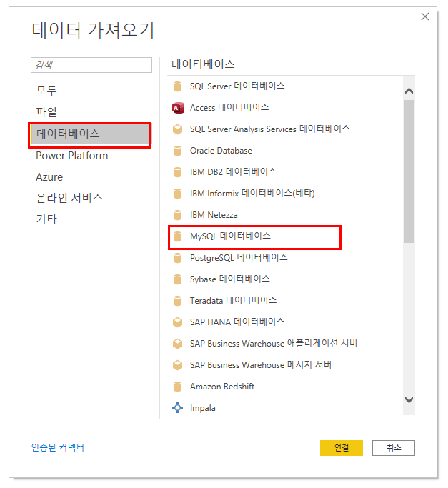Select SQL Server Analysis Services 데이터베이스 text
Screen dimensions: 448x488
pyautogui.click(x=270, y=129)
